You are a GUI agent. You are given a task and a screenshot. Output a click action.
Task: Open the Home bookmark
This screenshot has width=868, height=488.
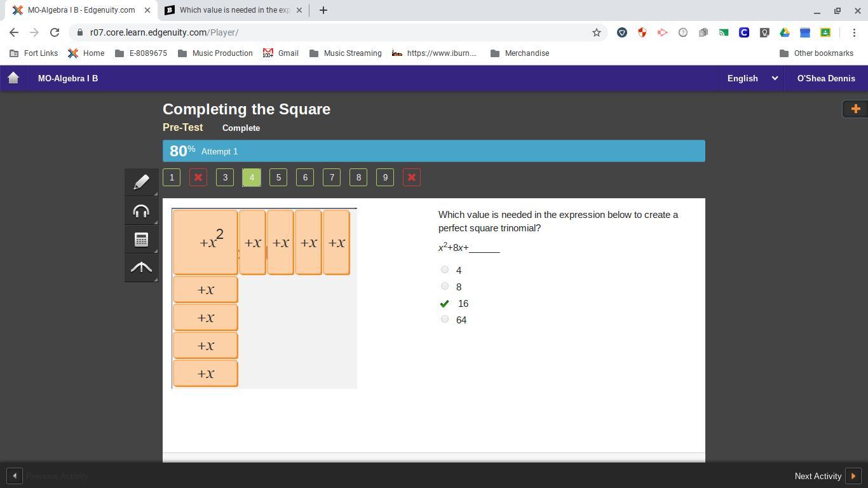pos(86,53)
